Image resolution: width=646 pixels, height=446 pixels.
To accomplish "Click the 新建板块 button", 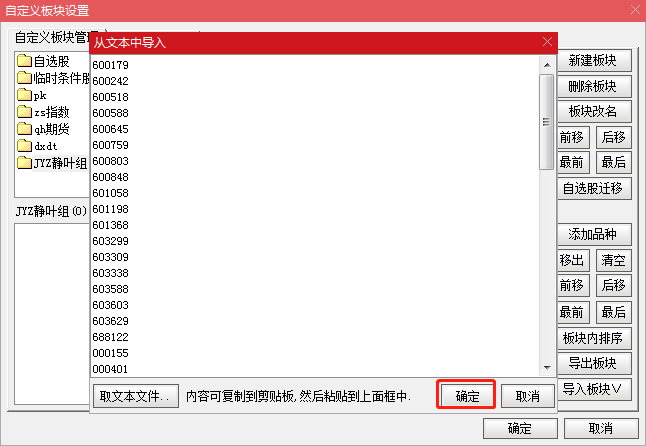I will coord(594,60).
